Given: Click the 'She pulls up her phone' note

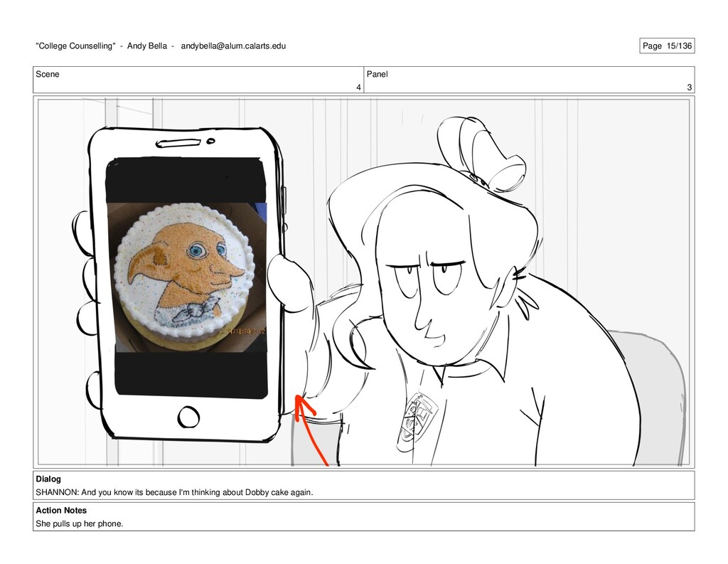Looking at the screenshot, I should [80, 523].
